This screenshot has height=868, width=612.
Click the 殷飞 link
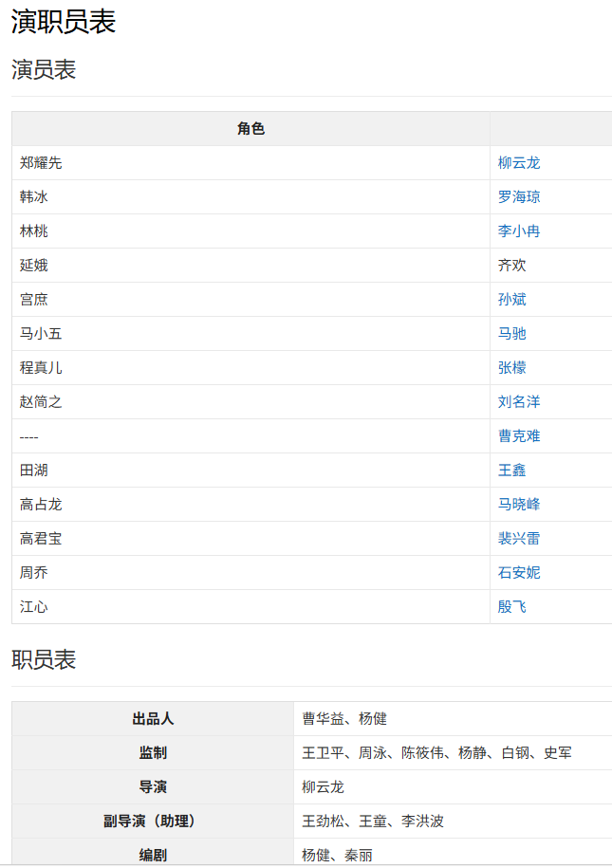(x=512, y=607)
